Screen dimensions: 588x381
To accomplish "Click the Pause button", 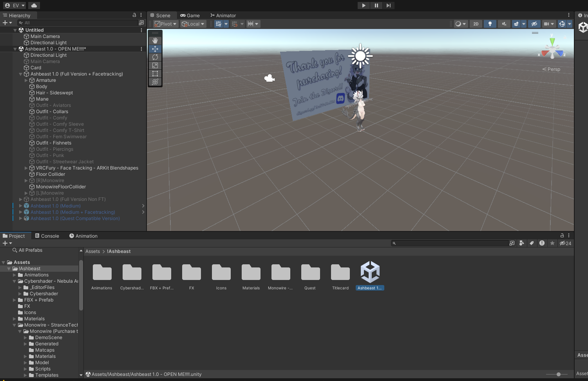I will (x=376, y=5).
